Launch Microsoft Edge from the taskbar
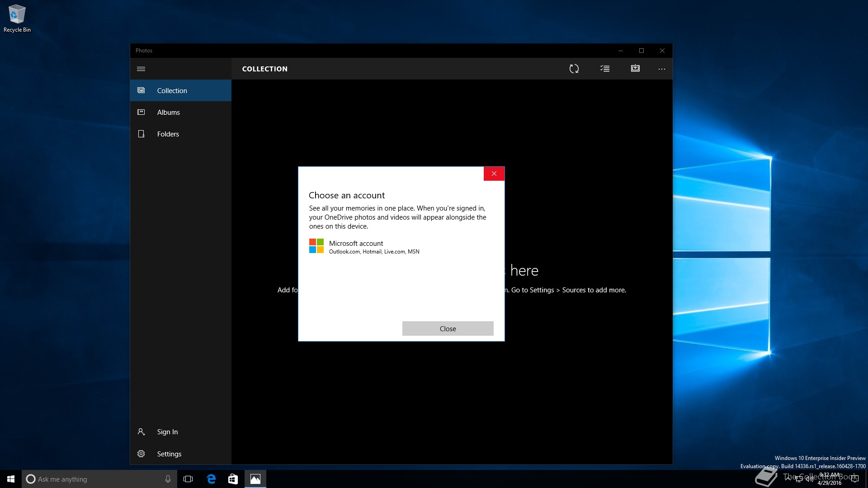This screenshot has width=868, height=488. [211, 479]
